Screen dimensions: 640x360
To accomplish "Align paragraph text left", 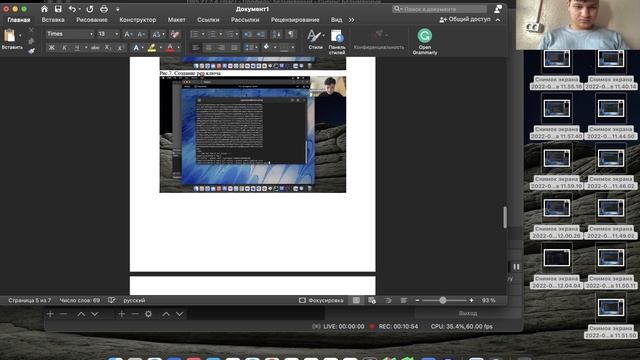I will pos(196,48).
